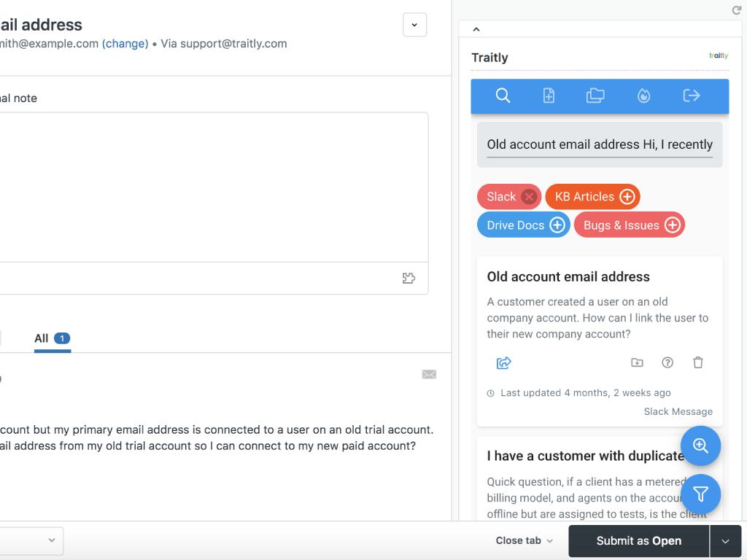Open the folders icon in Traitly toolbar
The height and width of the screenshot is (560, 747).
pyautogui.click(x=595, y=96)
